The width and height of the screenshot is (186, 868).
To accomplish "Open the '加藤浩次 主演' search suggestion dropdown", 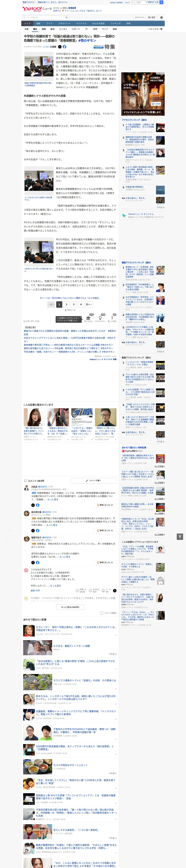I will 152,2.
